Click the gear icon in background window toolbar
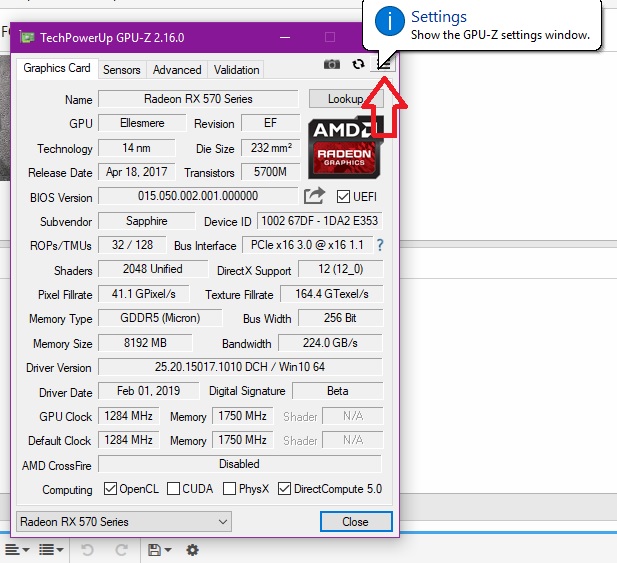The width and height of the screenshot is (617, 563). pos(192,550)
